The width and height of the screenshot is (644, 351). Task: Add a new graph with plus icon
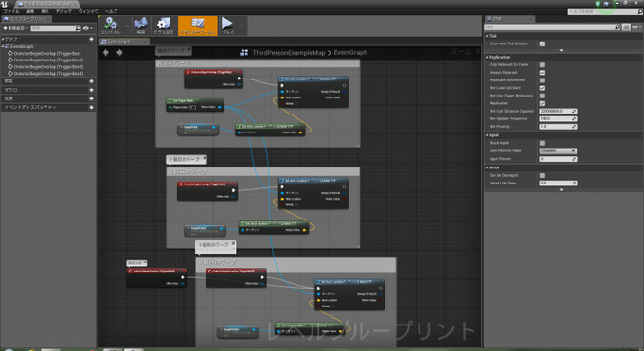click(91, 39)
